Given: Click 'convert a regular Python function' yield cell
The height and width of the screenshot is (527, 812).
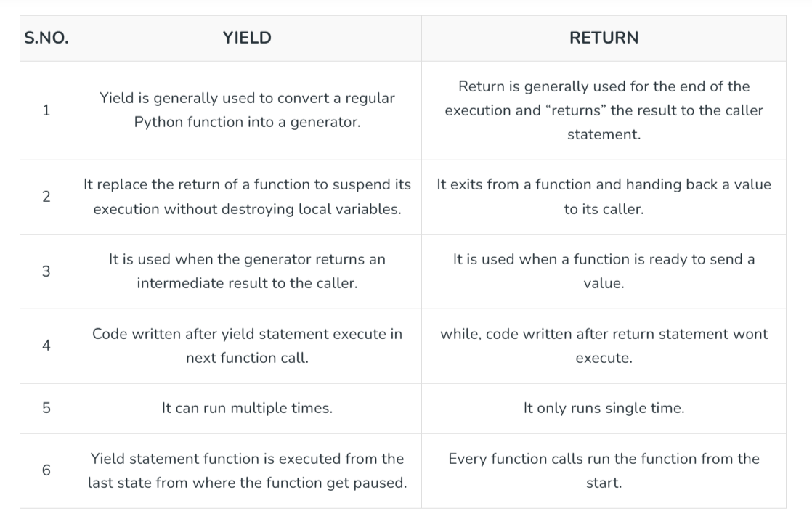Looking at the screenshot, I should (x=247, y=110).
